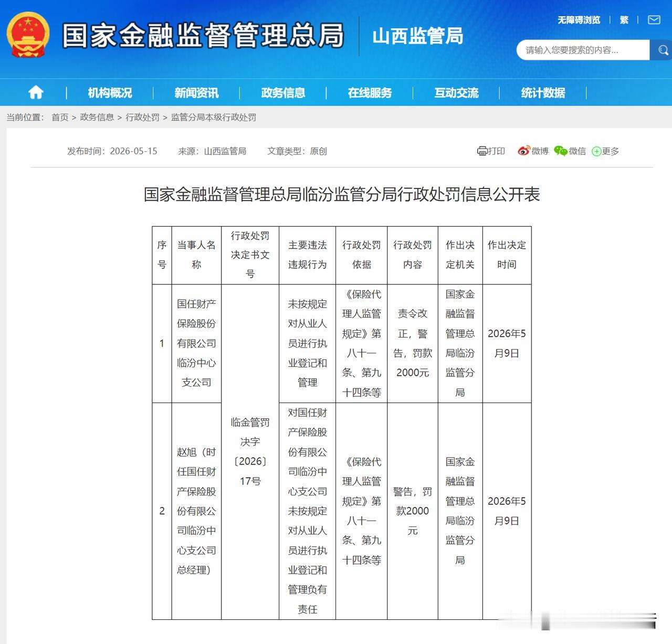Open 新闻资讯 menu
The width and height of the screenshot is (672, 644).
click(x=196, y=93)
